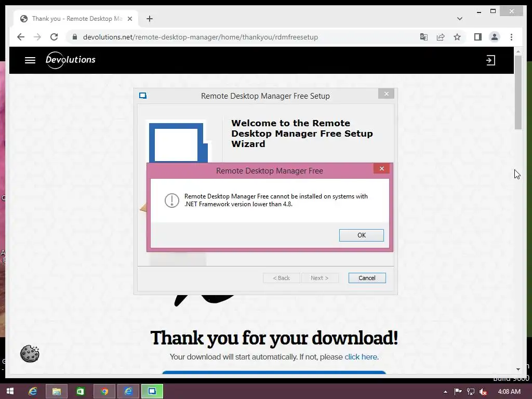View site information via the padlock icon
This screenshot has width=532, height=399.
75,37
